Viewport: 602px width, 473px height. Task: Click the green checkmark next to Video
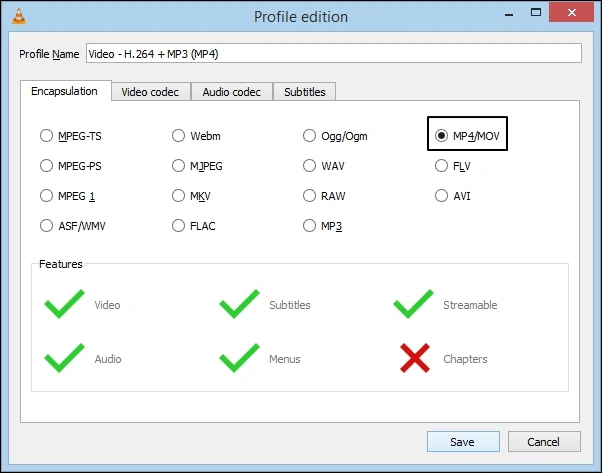tap(64, 304)
